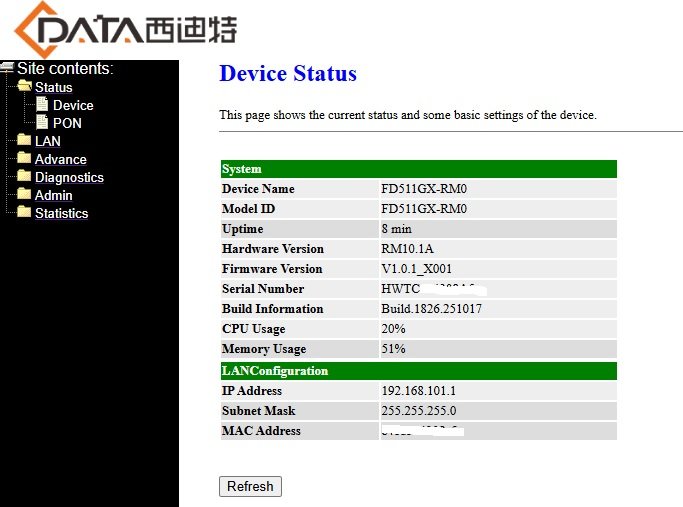Click the Device page document icon
Image resolution: width=683 pixels, height=507 pixels.
[x=42, y=104]
